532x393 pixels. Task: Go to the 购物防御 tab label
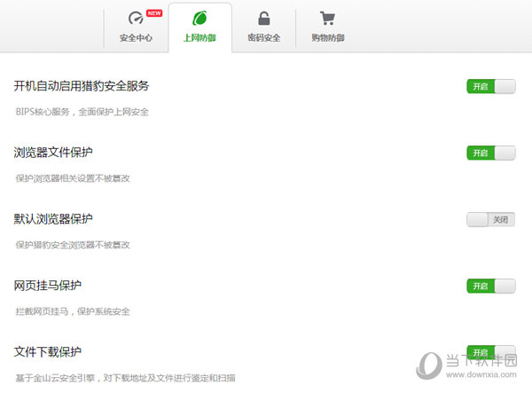328,37
